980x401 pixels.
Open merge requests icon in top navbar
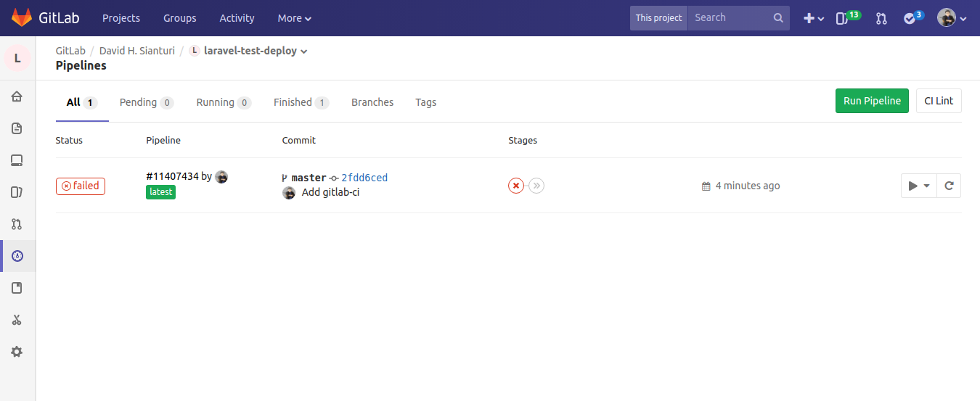(881, 18)
